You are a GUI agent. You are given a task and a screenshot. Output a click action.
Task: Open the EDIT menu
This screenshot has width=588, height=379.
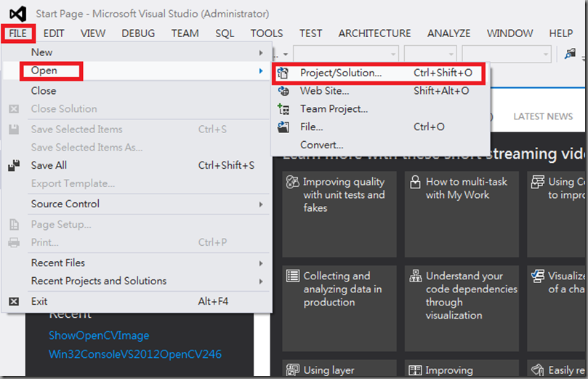(x=54, y=33)
